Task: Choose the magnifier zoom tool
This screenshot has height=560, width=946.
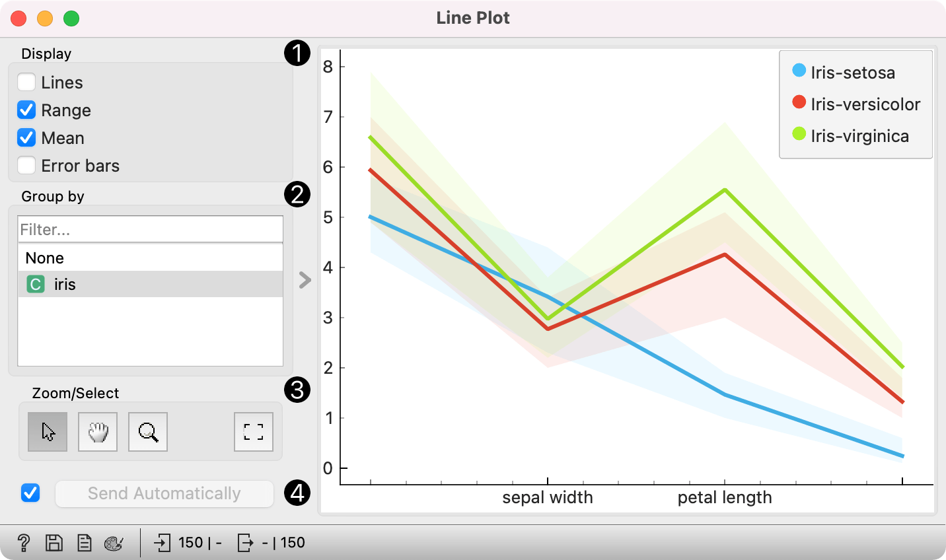Action: [148, 432]
